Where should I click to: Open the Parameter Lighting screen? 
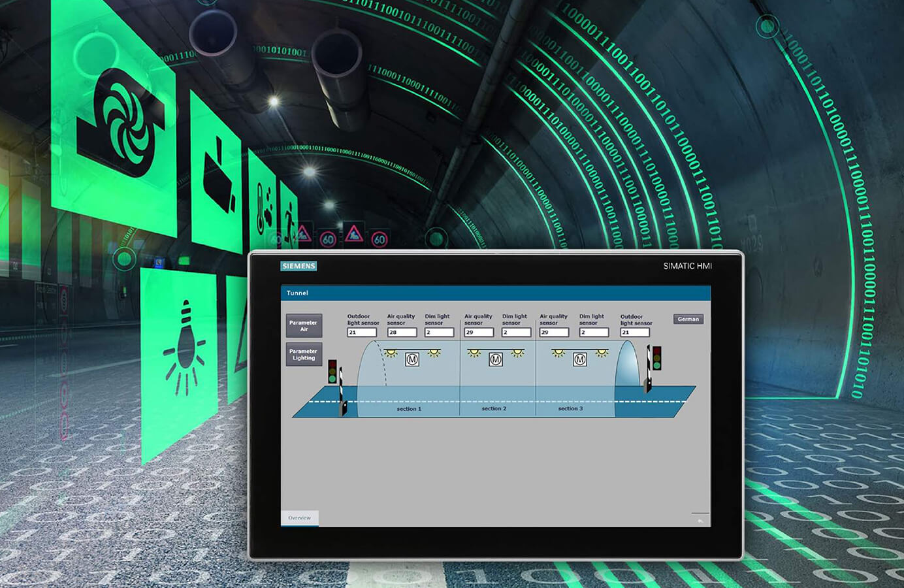tap(304, 355)
